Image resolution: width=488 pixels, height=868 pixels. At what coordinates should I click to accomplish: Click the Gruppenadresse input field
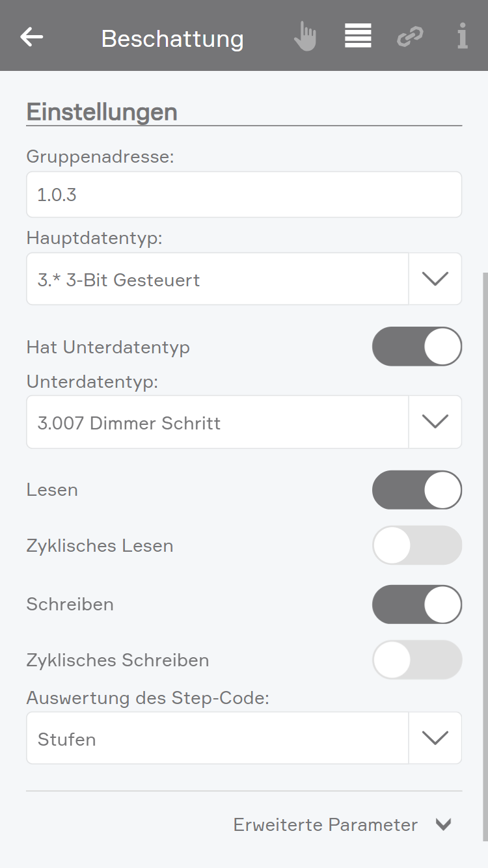244,195
